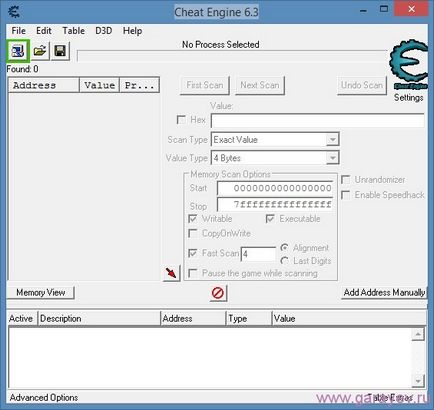Viewport: 434px width, 410px height.
Task: Click the Value column header in results
Action: (x=99, y=85)
